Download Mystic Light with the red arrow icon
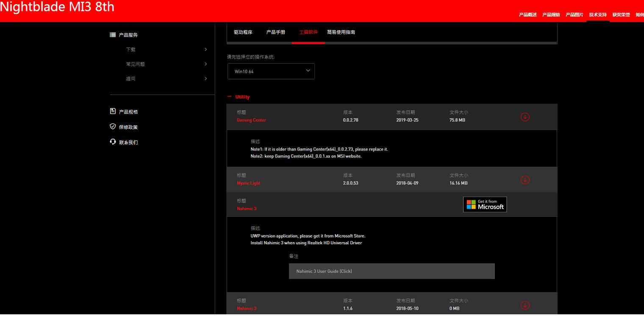The width and height of the screenshot is (644, 316). (x=525, y=179)
